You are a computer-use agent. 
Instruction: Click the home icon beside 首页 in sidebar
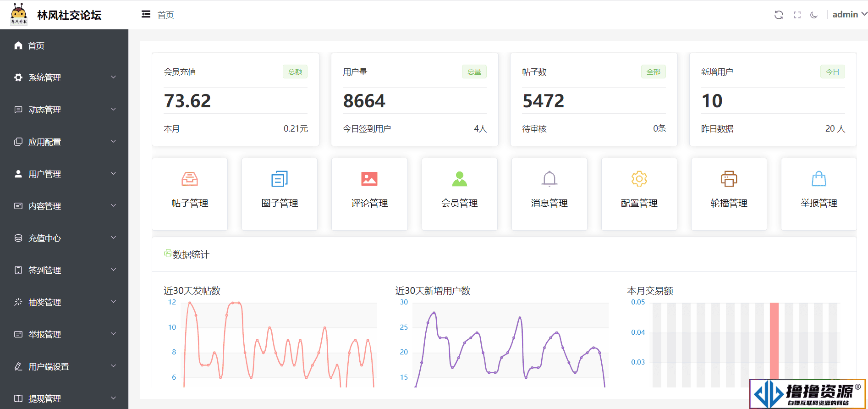pyautogui.click(x=18, y=45)
